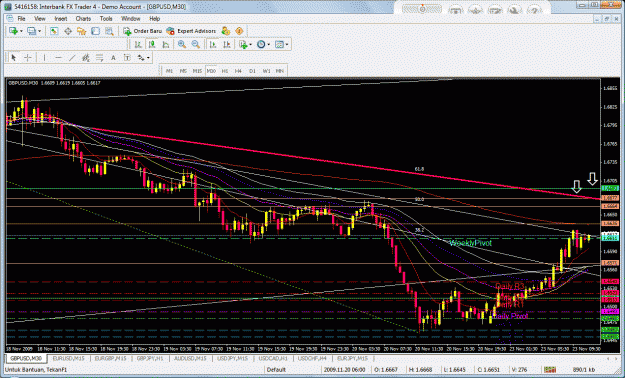
Task: Zoom in on the chart
Action: click(x=182, y=45)
